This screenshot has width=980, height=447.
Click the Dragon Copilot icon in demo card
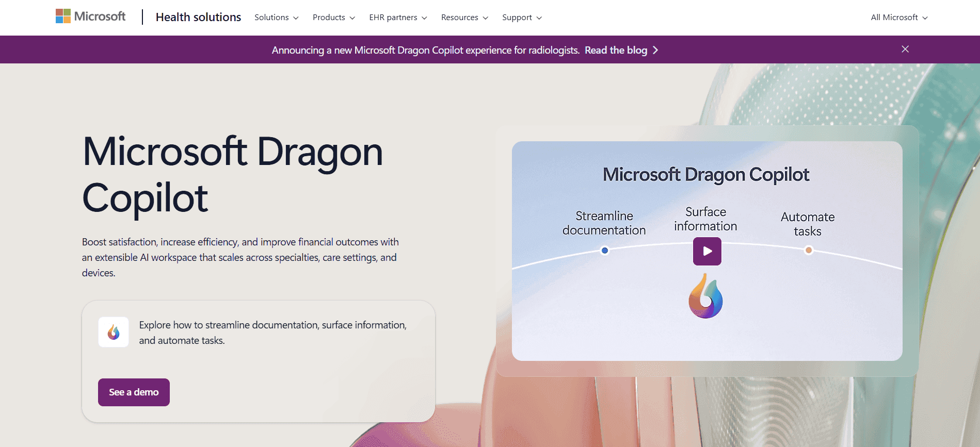114,332
